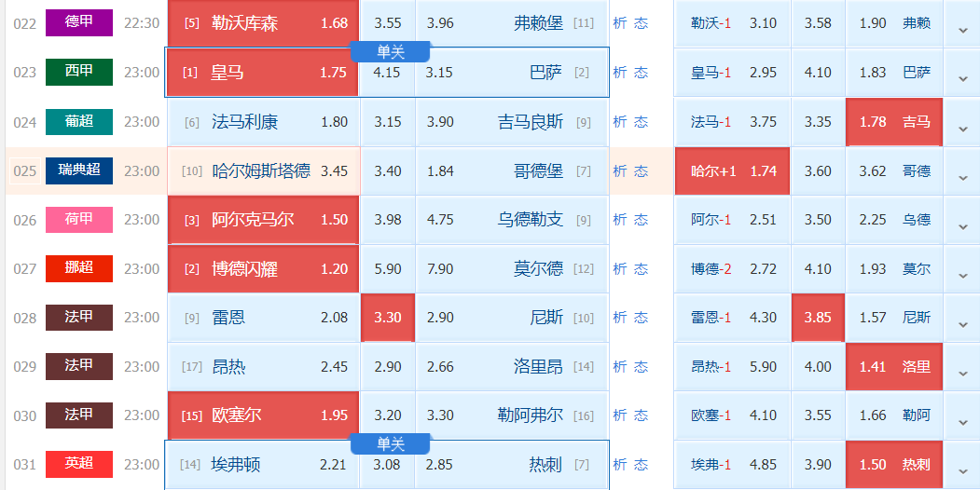Click the blue 瑞典超 league badge
980x490 pixels.
79,170
